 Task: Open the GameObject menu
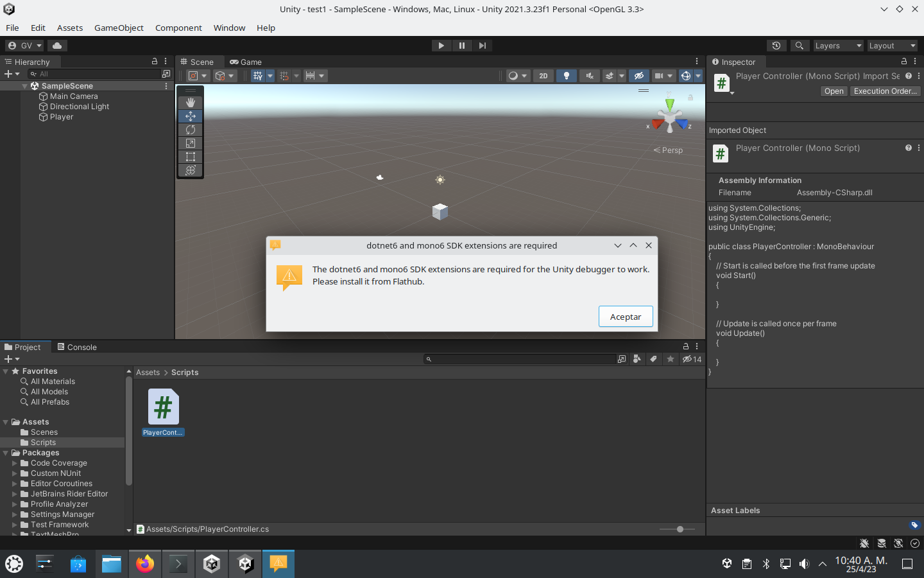119,28
